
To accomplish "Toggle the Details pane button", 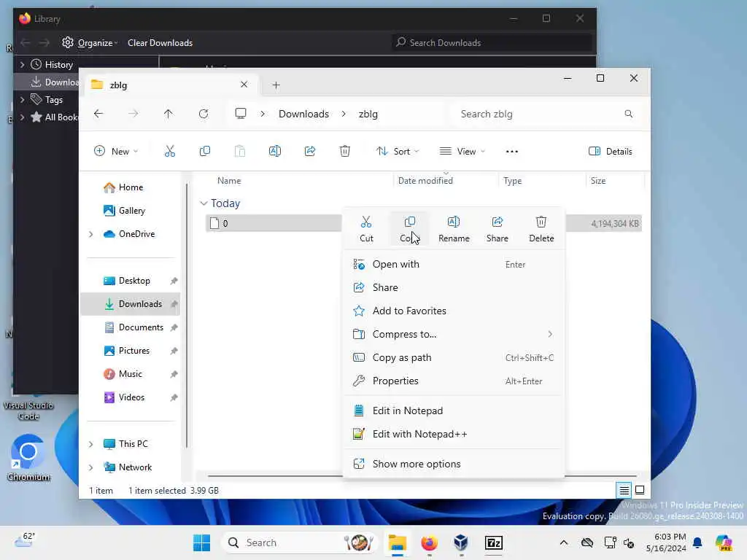I will pyautogui.click(x=611, y=152).
